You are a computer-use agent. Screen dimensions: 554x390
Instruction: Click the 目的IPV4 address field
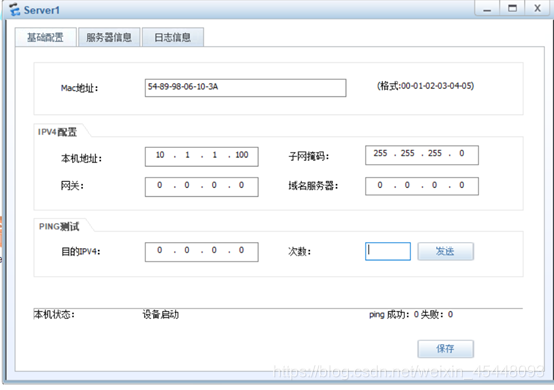(x=201, y=252)
